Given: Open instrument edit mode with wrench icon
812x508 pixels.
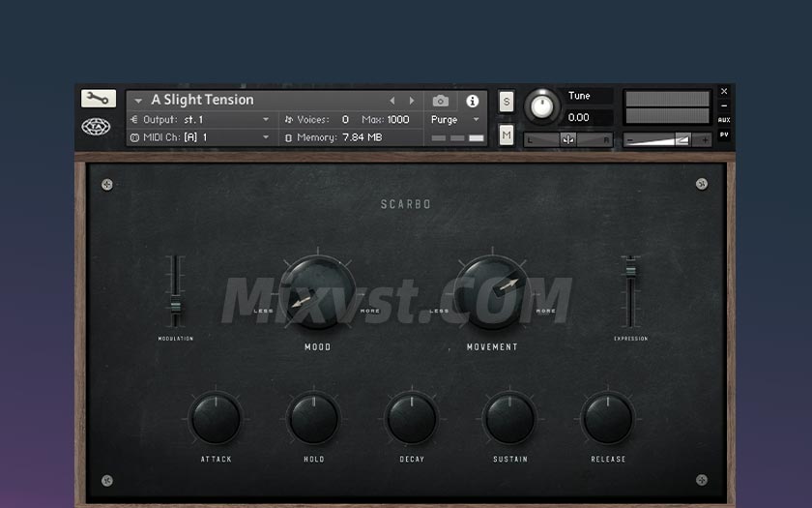Looking at the screenshot, I should [x=98, y=99].
